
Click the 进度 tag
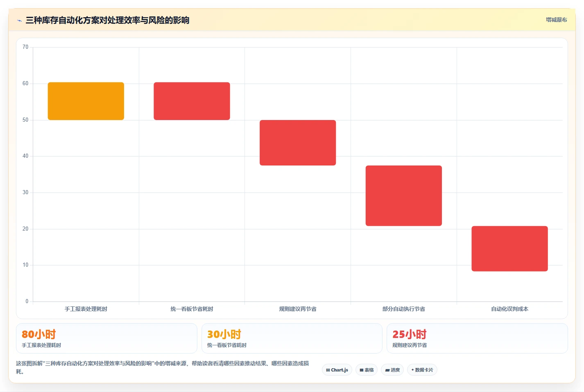(392, 370)
